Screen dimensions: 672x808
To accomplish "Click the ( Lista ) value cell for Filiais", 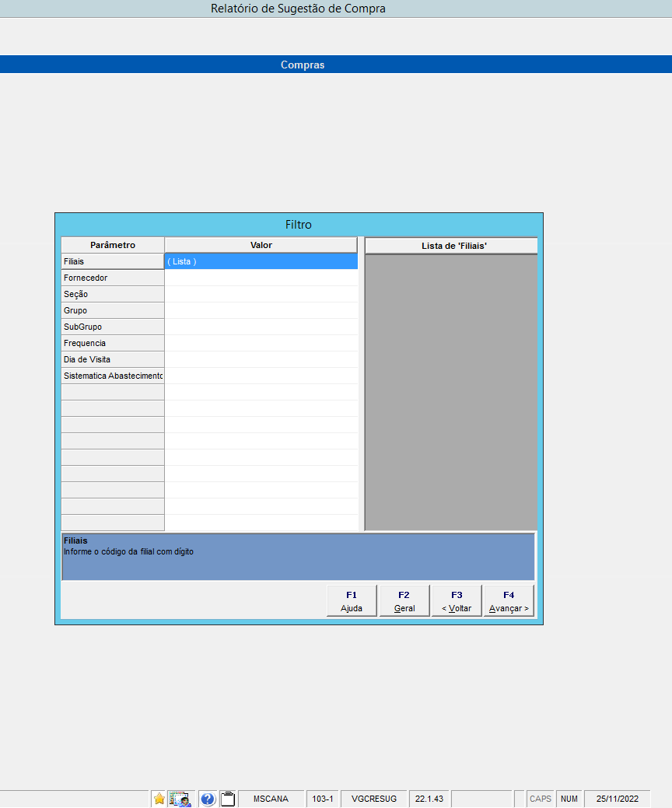I will (261, 261).
